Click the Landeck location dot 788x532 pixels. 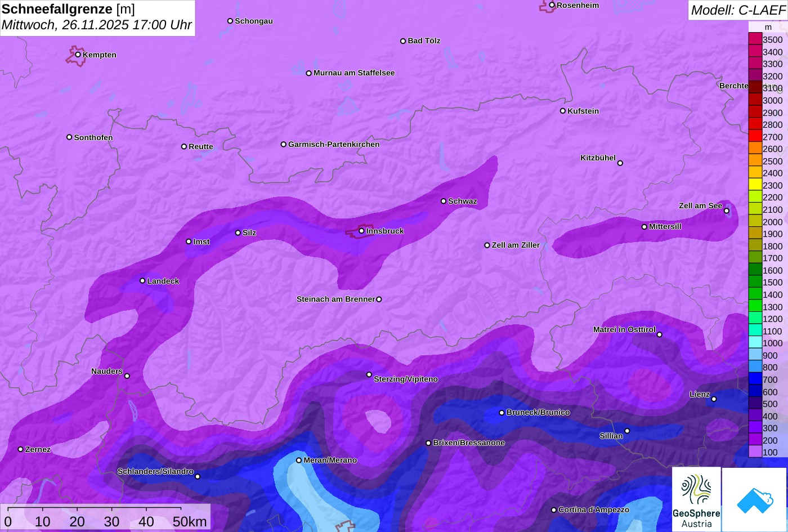[x=142, y=280]
